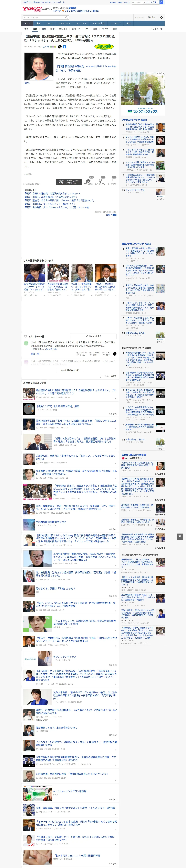Open ふるさと納税で話題のお礼品 link
This screenshot has width=186, height=868.
coord(81,11)
